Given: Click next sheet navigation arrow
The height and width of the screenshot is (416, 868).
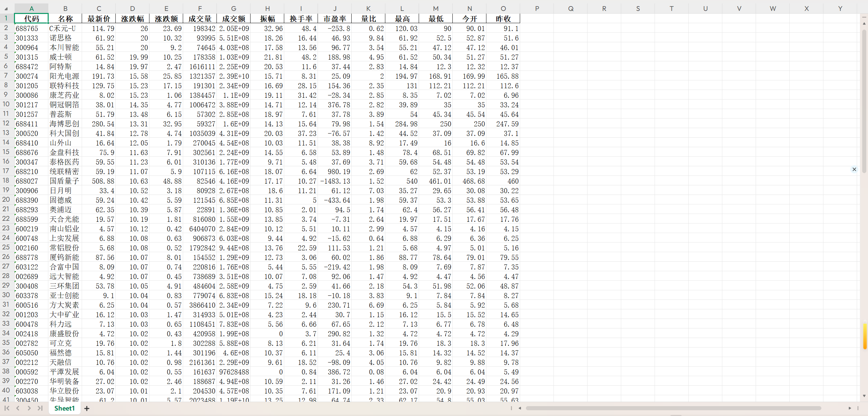Looking at the screenshot, I should tap(29, 408).
